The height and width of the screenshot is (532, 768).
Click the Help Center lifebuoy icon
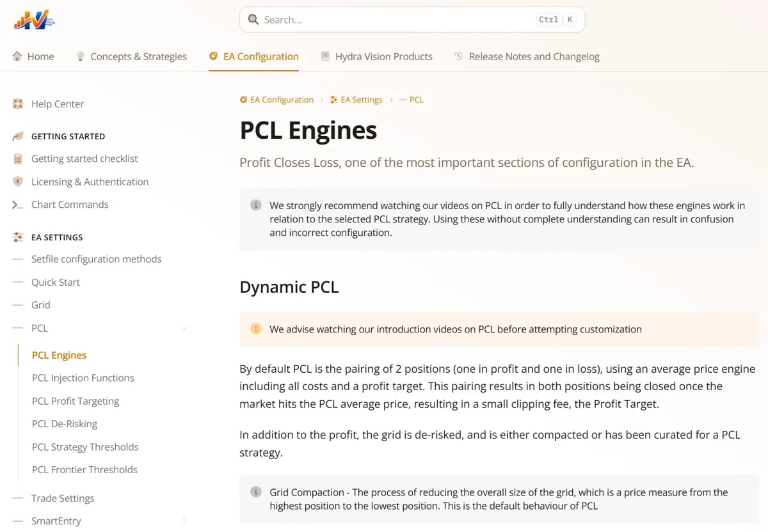click(x=18, y=104)
